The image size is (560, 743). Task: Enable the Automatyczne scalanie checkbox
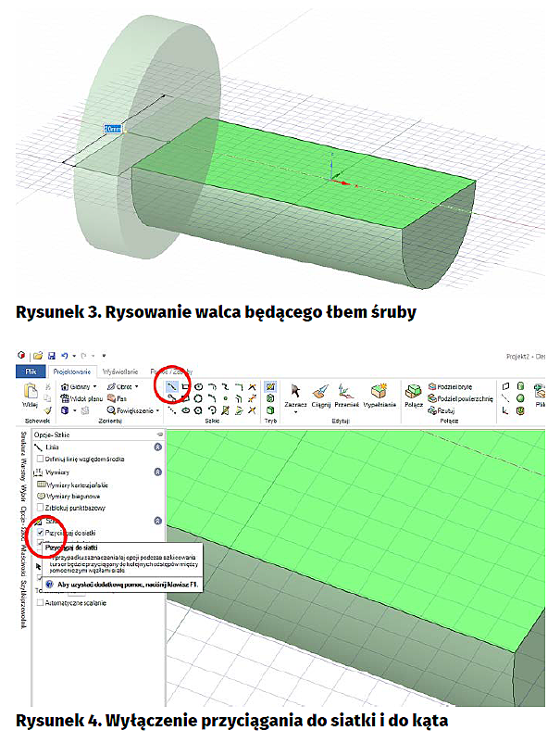[x=40, y=602]
